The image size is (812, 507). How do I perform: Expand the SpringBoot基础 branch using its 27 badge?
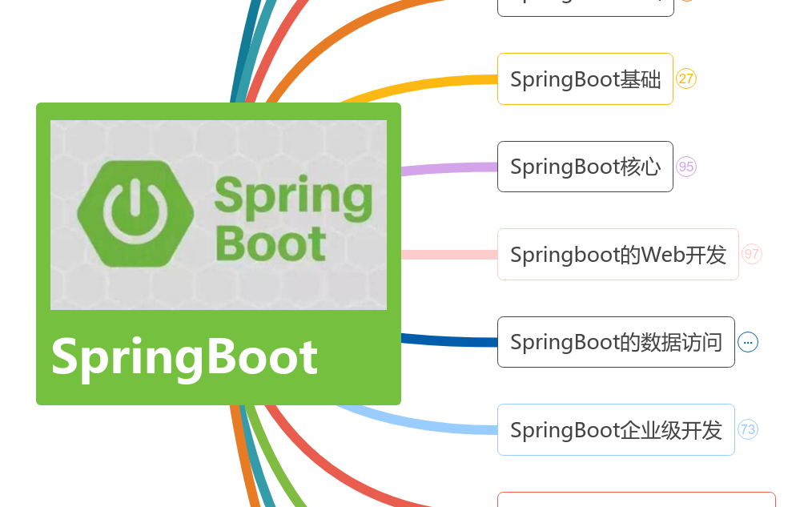click(x=686, y=78)
